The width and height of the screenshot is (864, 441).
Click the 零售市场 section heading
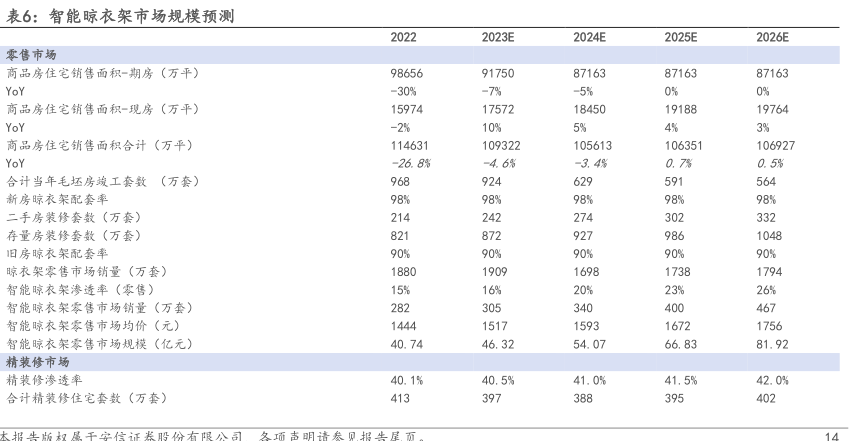32,56
